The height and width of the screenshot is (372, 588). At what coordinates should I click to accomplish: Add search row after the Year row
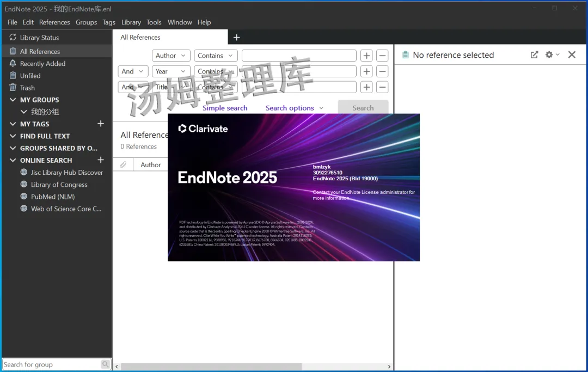pos(366,71)
